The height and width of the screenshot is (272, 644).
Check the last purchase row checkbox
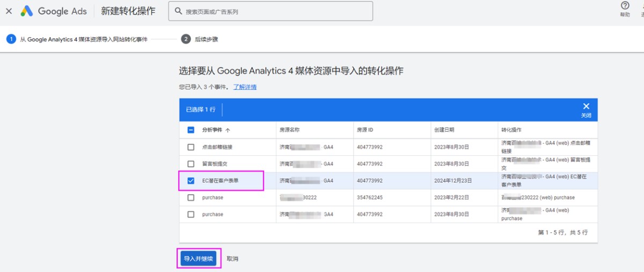191,214
